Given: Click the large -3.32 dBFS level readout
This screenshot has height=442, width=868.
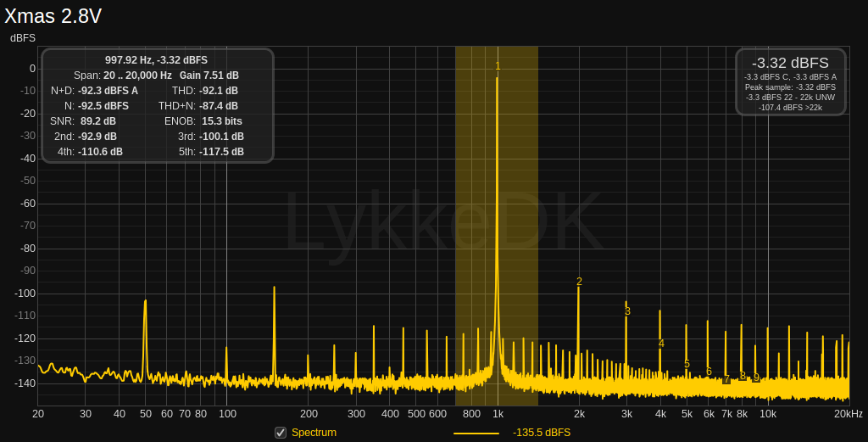Looking at the screenshot, I should pos(790,63).
